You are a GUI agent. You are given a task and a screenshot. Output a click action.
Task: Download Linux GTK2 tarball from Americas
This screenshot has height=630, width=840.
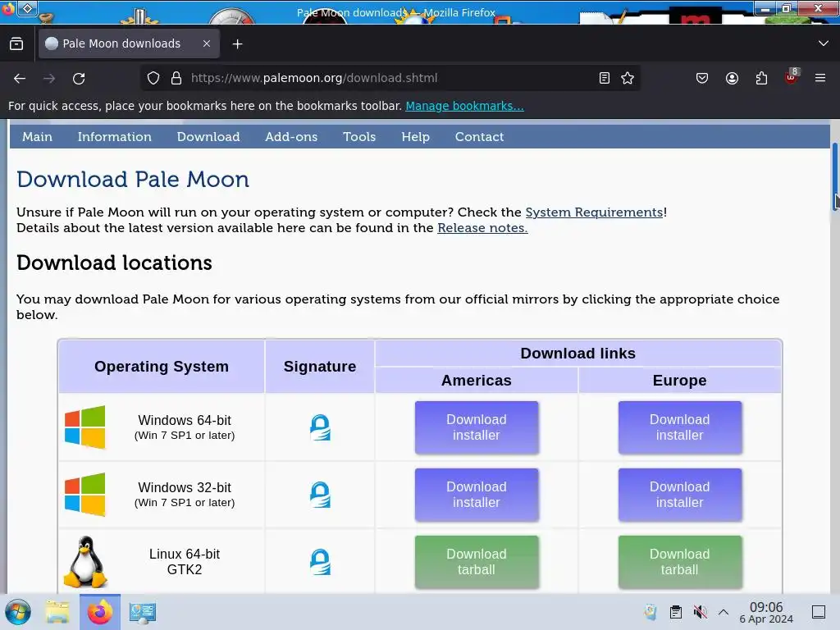coord(477,562)
